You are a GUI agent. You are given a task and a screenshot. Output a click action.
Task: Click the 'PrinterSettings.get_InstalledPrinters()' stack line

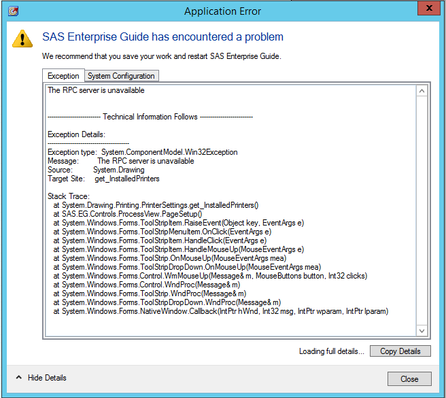[156, 205]
